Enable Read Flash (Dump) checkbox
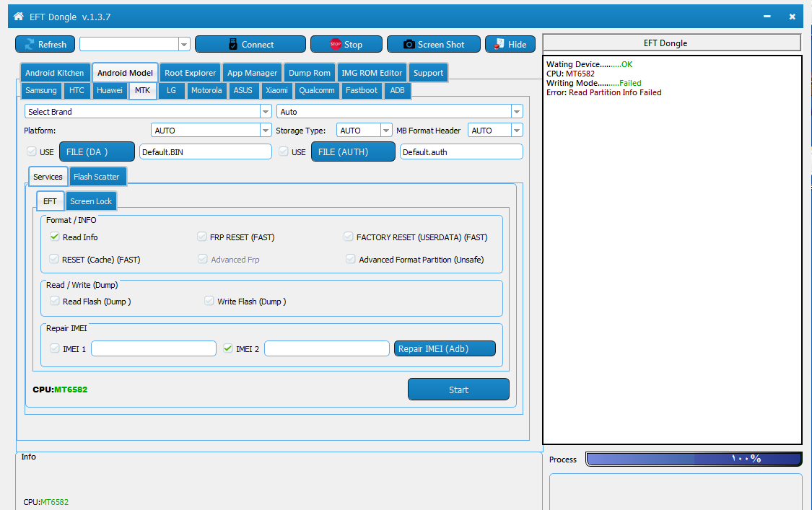812x510 pixels. [54, 301]
